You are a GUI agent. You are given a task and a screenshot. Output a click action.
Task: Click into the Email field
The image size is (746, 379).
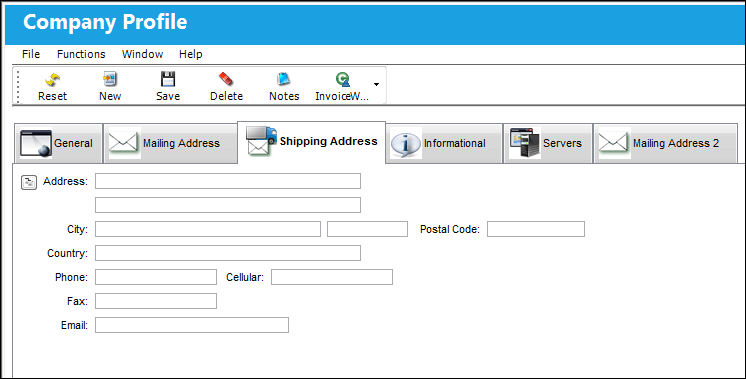(x=192, y=325)
